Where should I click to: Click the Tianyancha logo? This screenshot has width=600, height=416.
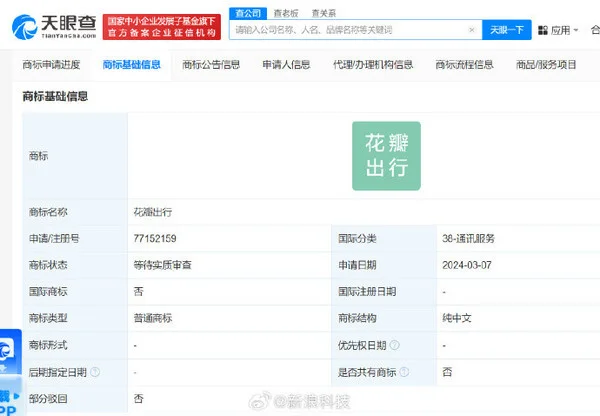click(x=59, y=22)
